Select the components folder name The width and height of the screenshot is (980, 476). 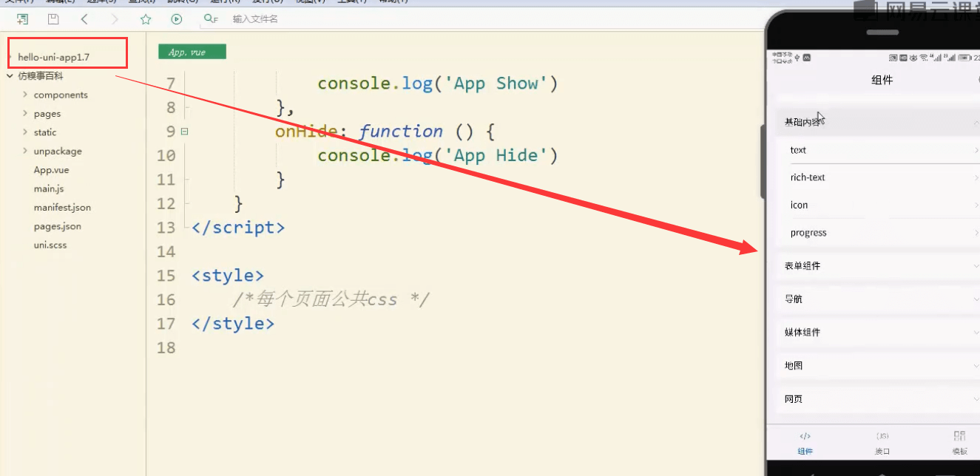[x=61, y=95]
